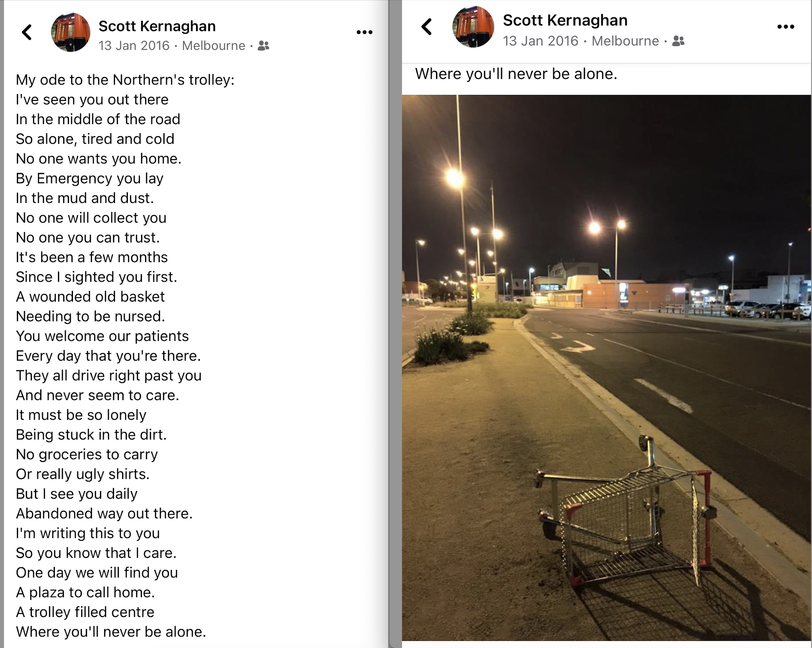Viewport: 812px width, 648px height.
Task: Click the "By Emergency you lay" poem line
Action: pos(90,178)
